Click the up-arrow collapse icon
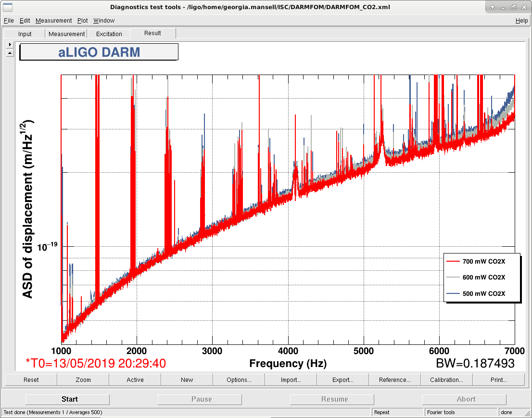The height and width of the screenshot is (418, 532). pyautogui.click(x=10, y=53)
